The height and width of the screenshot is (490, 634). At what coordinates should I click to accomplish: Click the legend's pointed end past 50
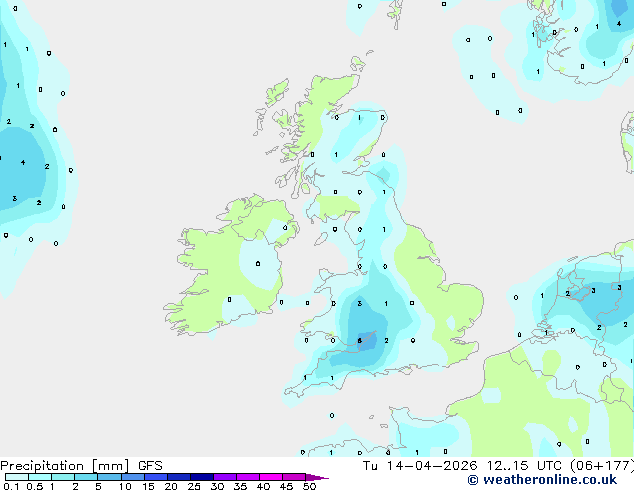[317, 477]
